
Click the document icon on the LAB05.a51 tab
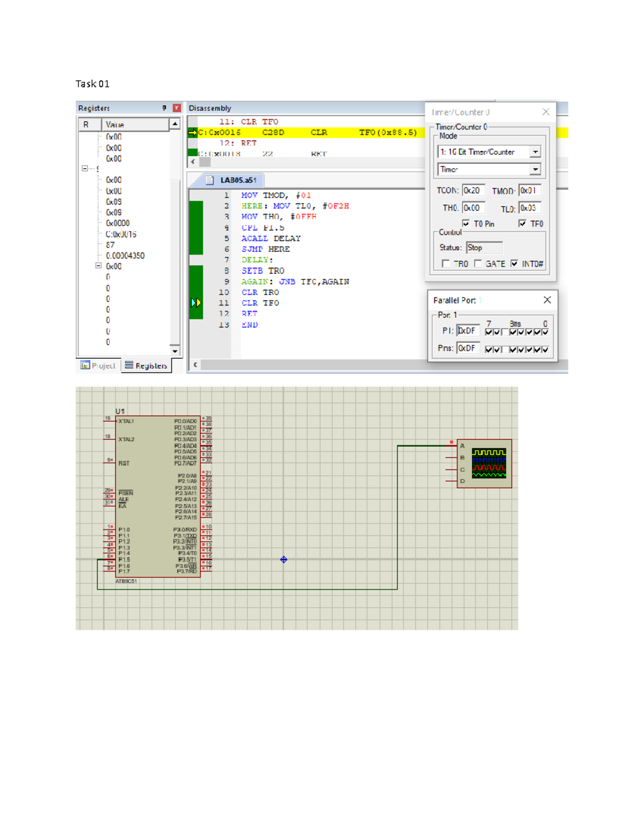[x=210, y=180]
